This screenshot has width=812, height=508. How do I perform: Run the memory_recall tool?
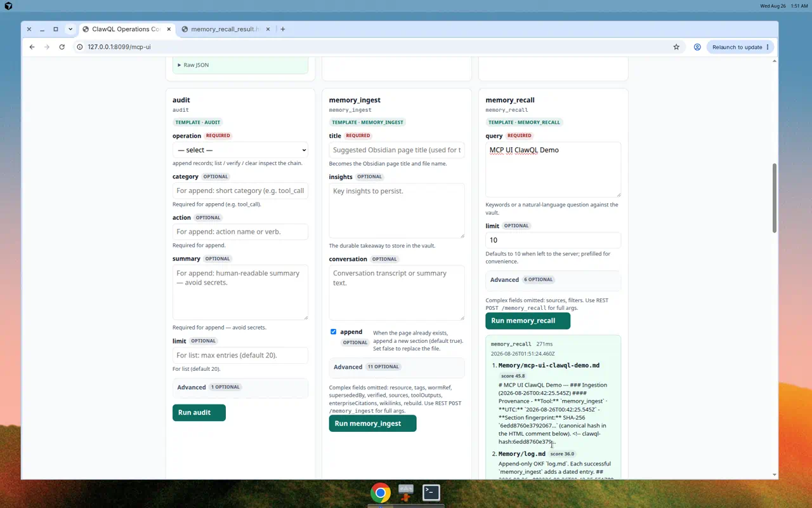(x=528, y=321)
